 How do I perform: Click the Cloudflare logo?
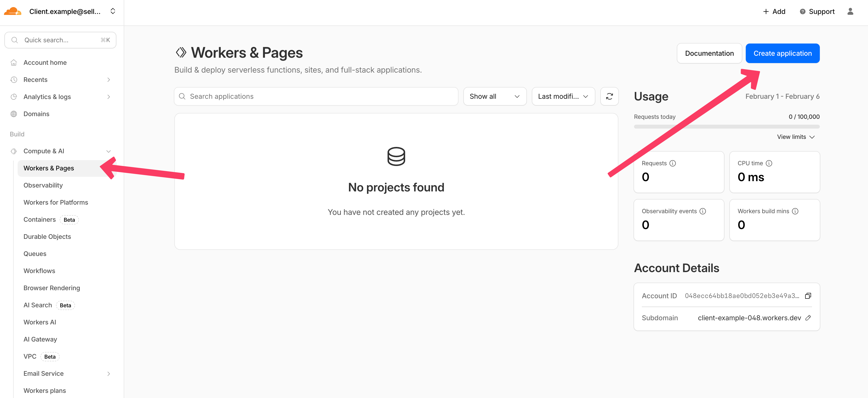[x=12, y=11]
